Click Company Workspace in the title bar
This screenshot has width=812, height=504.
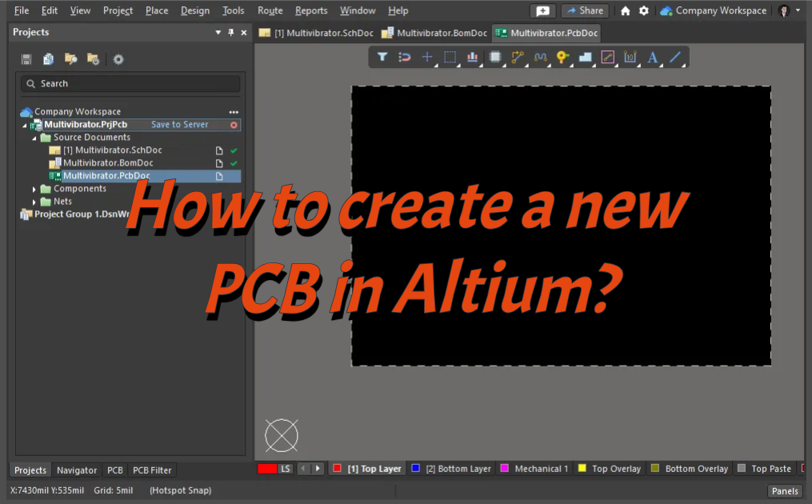[x=713, y=10]
